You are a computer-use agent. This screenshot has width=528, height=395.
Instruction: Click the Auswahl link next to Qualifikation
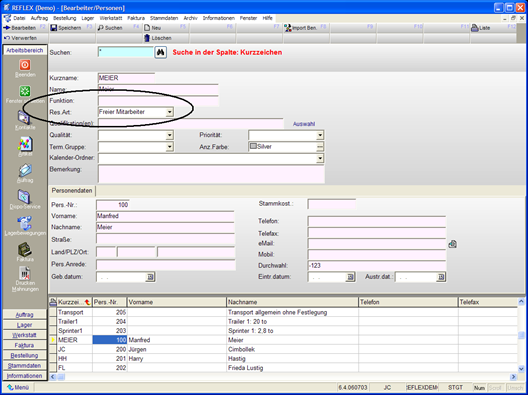pyautogui.click(x=304, y=124)
